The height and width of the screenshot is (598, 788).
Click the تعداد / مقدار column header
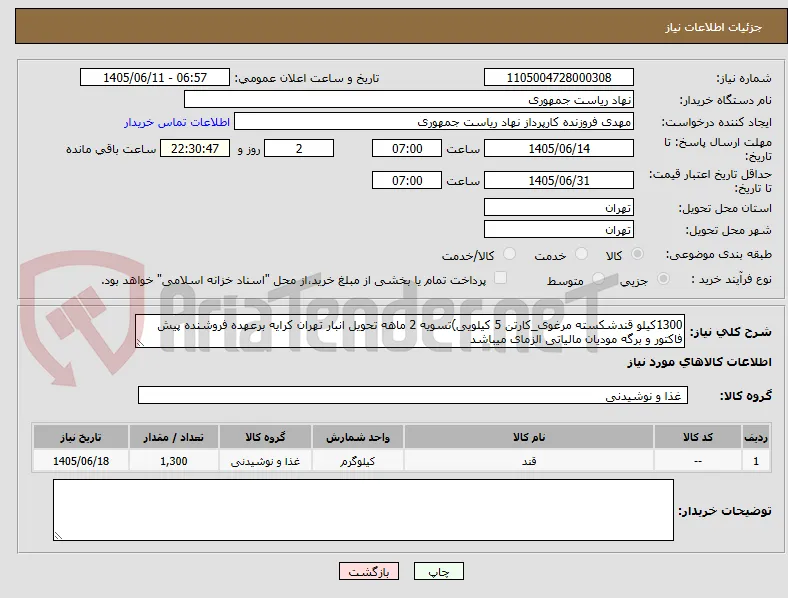click(x=173, y=437)
